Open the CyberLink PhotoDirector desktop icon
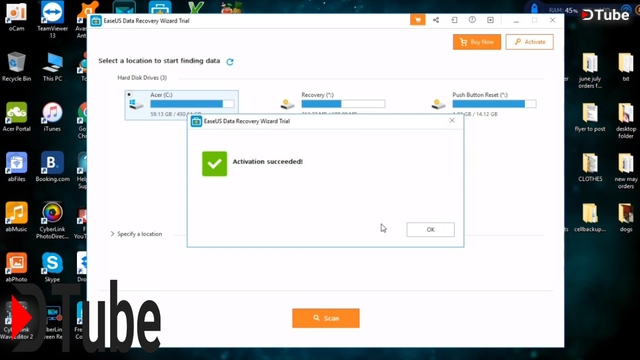This screenshot has height=360, width=640. click(52, 220)
